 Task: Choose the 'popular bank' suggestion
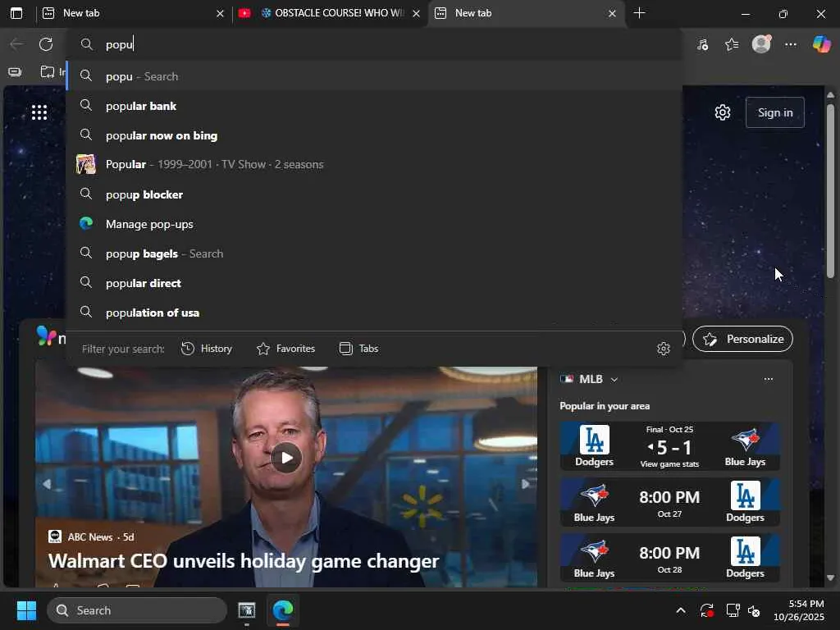(x=374, y=106)
